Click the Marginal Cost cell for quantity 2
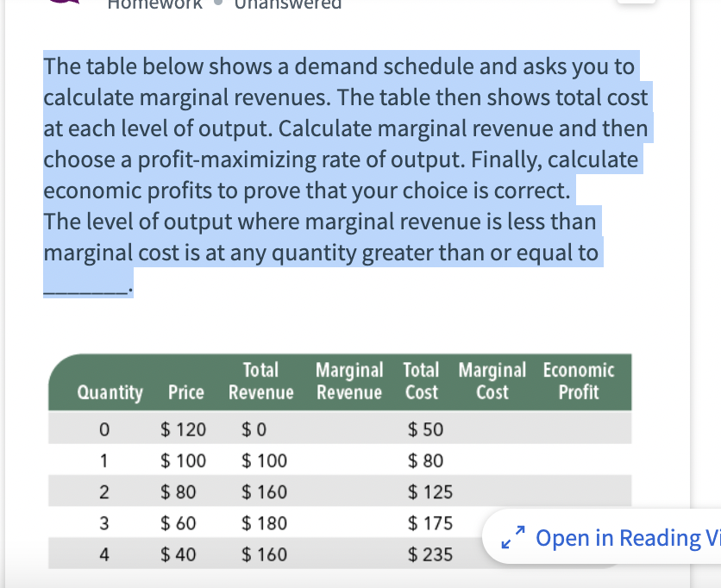 [x=492, y=491]
